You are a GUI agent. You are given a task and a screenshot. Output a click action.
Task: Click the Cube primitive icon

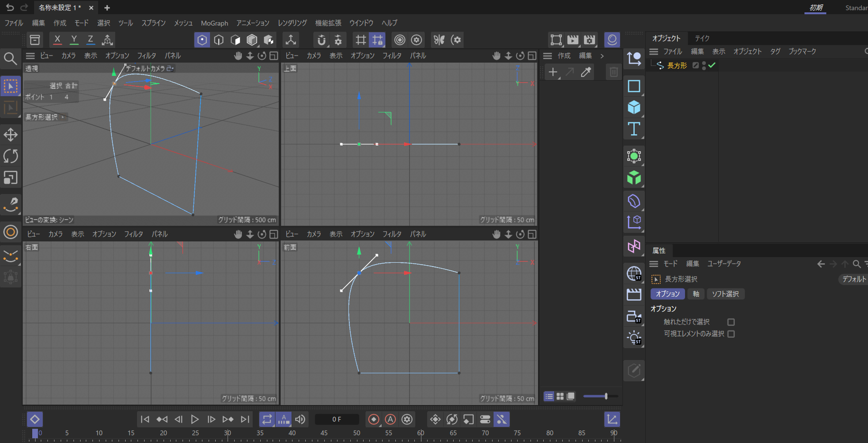coord(634,108)
